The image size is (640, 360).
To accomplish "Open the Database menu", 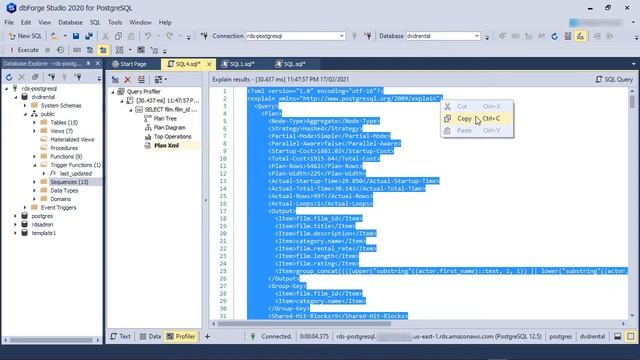I will tap(70, 22).
